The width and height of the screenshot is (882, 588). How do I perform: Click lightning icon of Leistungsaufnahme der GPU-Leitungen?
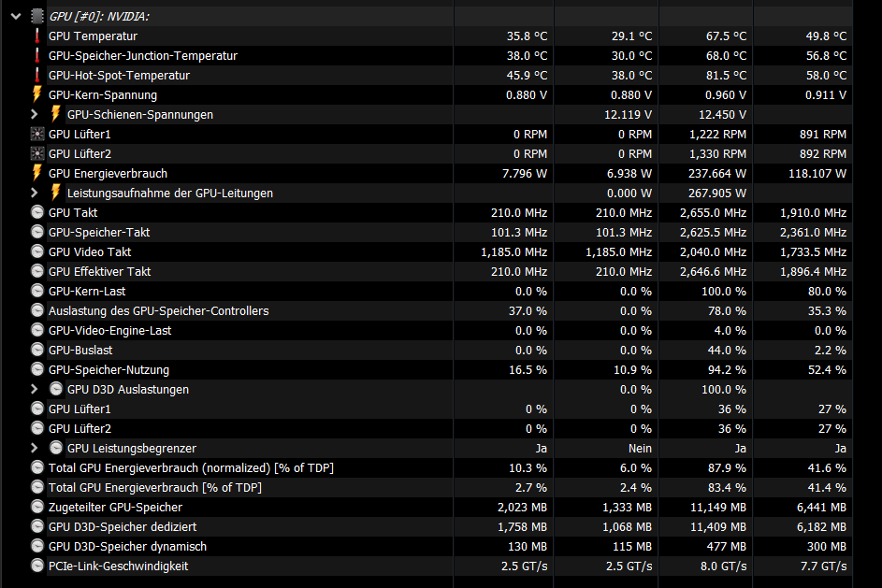[x=56, y=193]
